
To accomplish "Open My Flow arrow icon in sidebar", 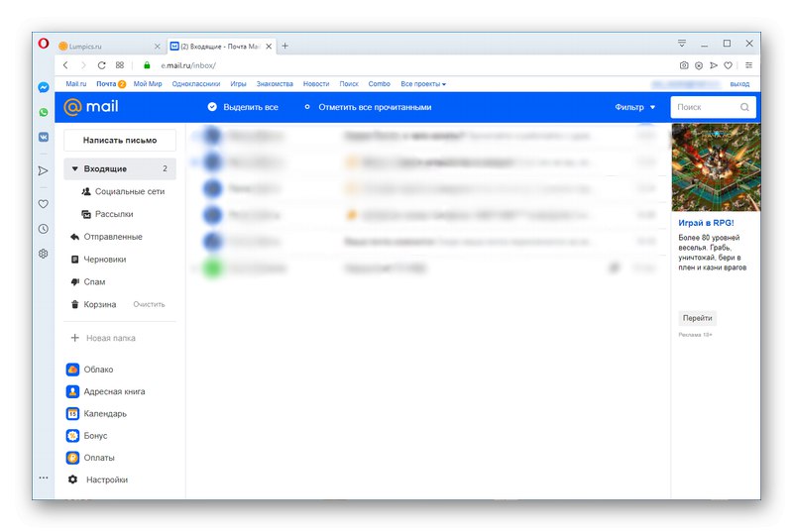I will [44, 170].
